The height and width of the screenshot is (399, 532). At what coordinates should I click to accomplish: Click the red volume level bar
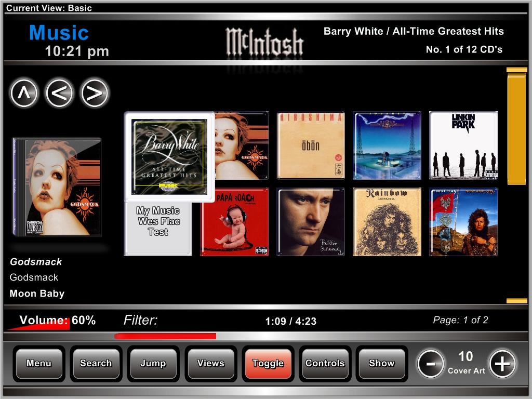[38, 324]
